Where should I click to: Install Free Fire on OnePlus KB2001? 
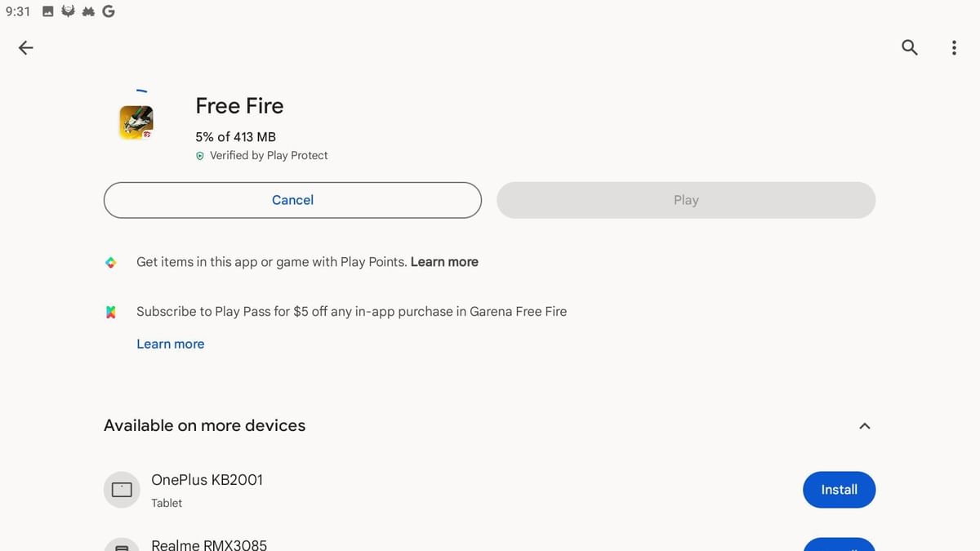pos(839,489)
